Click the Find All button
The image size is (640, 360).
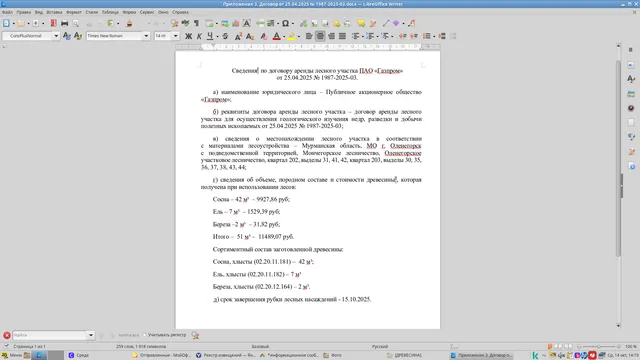point(129,335)
